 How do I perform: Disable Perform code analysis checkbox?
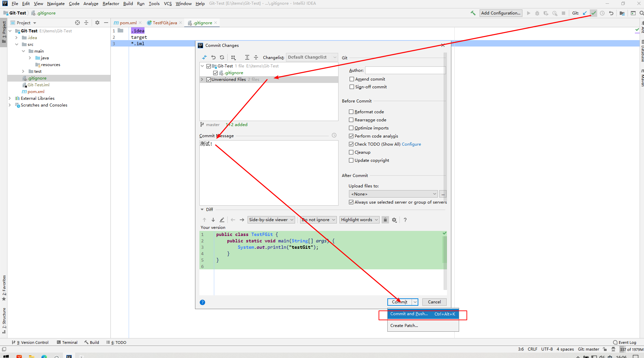[x=351, y=136]
